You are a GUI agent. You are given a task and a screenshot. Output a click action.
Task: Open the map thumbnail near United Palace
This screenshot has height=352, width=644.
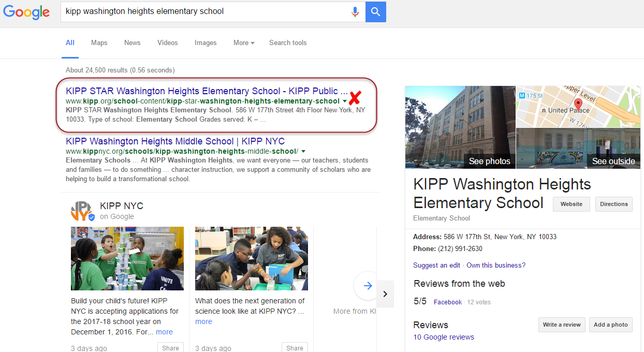pyautogui.click(x=578, y=107)
